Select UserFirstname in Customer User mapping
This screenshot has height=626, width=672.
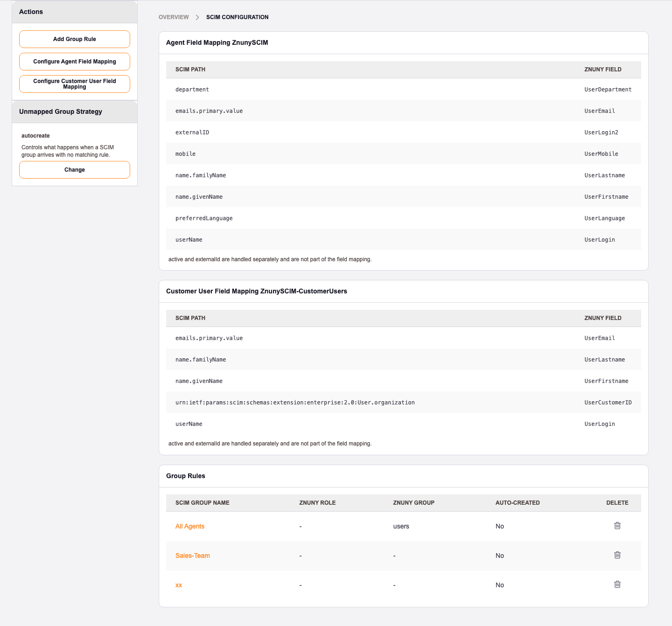606,381
